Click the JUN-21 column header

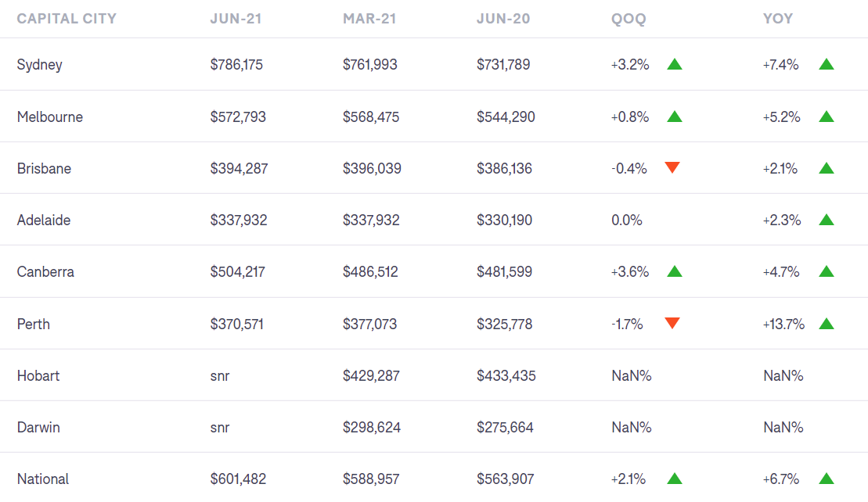[x=236, y=19]
